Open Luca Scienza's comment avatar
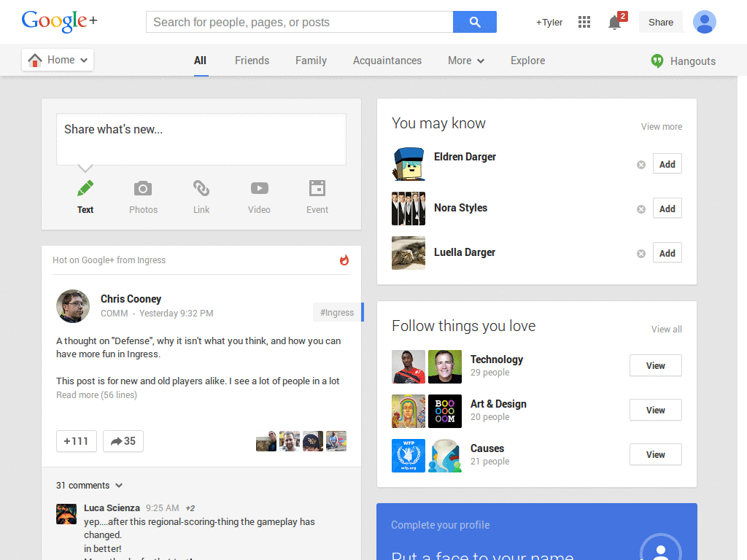Image resolution: width=747 pixels, height=560 pixels. (x=66, y=514)
